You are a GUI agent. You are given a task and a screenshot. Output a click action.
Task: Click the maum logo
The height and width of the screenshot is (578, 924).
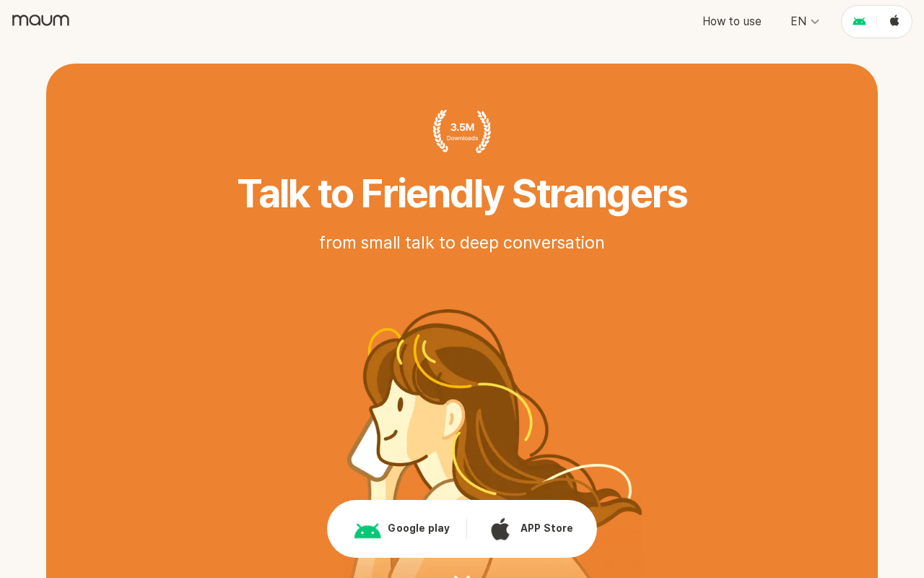tap(40, 20)
